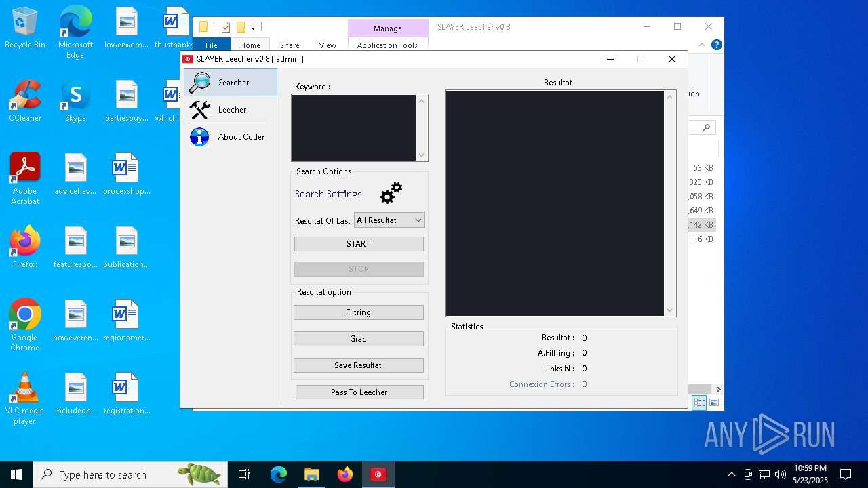Select the CCleaner desktop shortcut
This screenshot has height=488, width=868.
[x=25, y=102]
